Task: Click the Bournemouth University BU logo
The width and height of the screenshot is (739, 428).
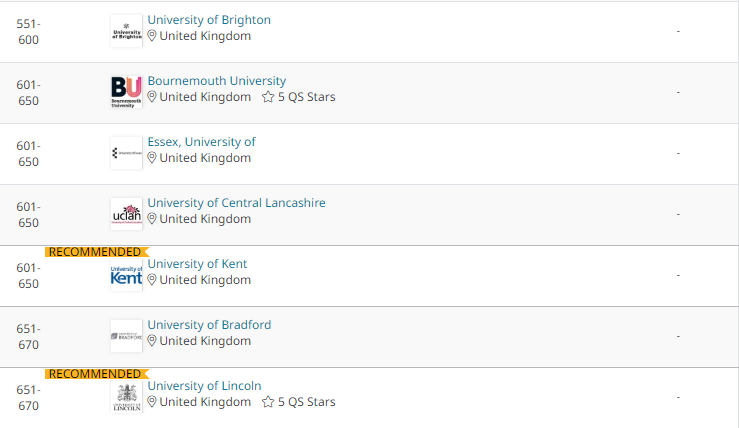Action: tap(126, 92)
